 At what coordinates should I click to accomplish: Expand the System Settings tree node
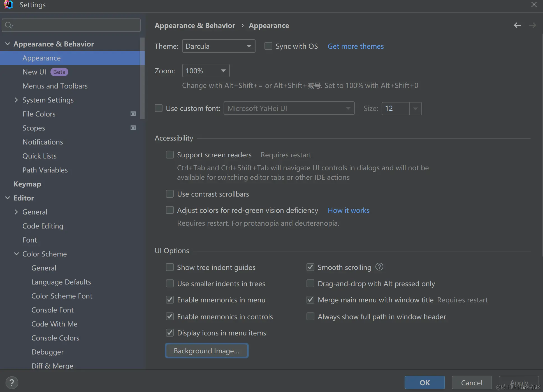[16, 100]
